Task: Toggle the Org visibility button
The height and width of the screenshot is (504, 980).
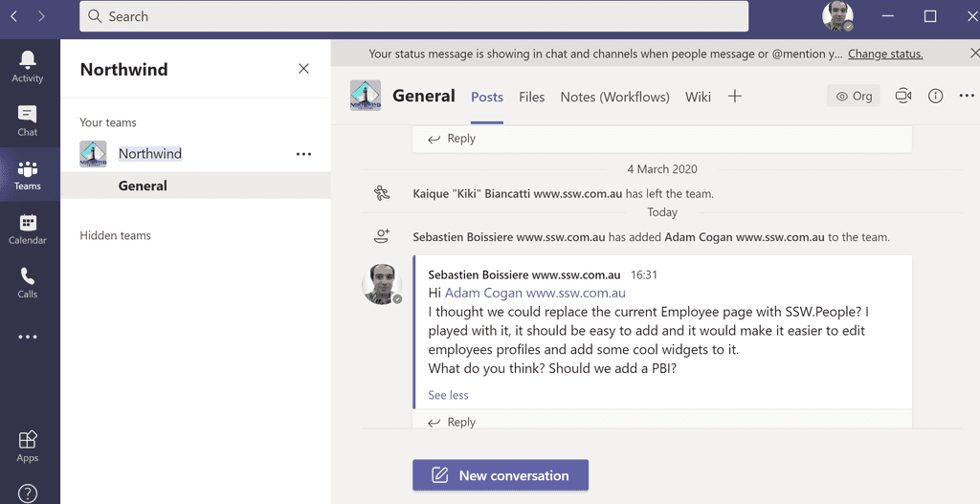Action: (x=854, y=96)
